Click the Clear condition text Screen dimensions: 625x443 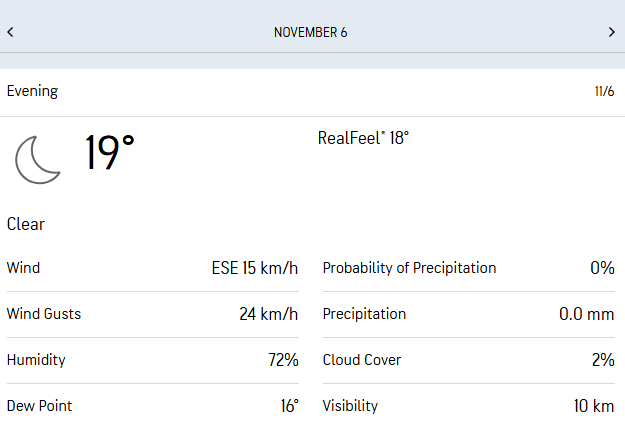click(x=26, y=224)
